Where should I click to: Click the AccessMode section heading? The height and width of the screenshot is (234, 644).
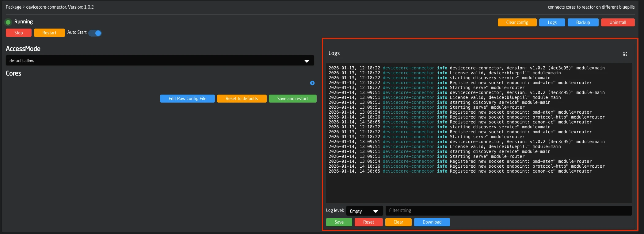click(23, 49)
